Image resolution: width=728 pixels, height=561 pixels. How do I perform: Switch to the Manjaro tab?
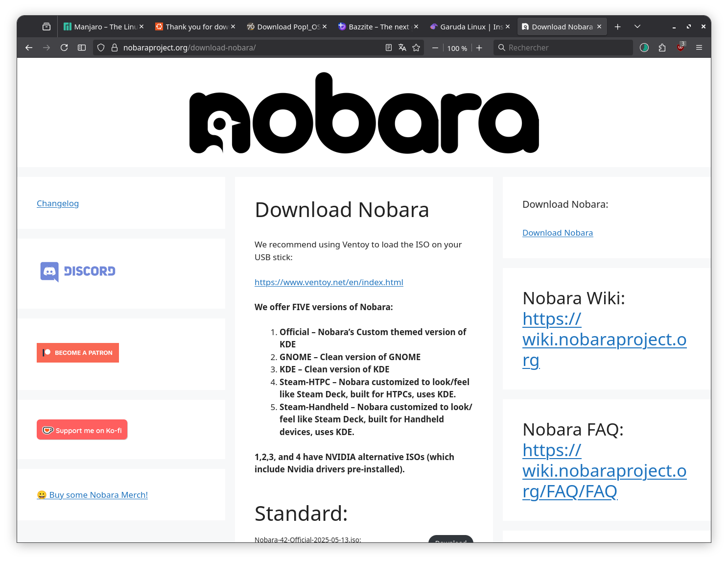click(x=103, y=26)
